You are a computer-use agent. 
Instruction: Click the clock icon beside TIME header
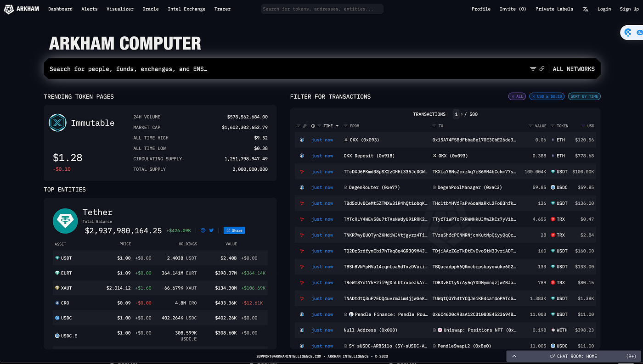(x=313, y=126)
